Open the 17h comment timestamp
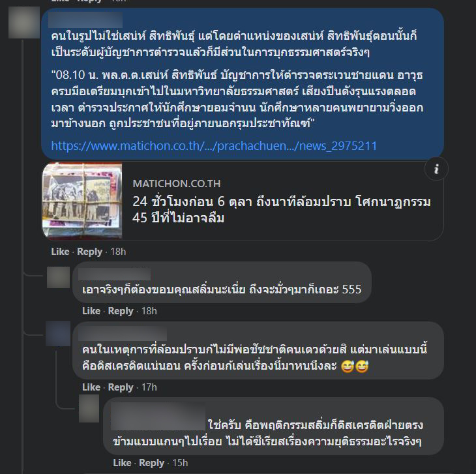The image size is (476, 474). [149, 387]
